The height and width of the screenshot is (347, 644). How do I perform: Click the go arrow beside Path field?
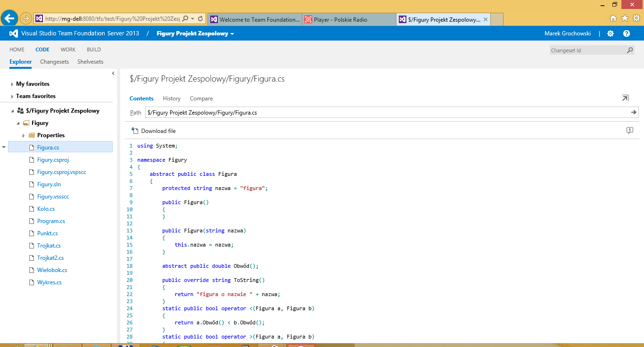coord(634,112)
